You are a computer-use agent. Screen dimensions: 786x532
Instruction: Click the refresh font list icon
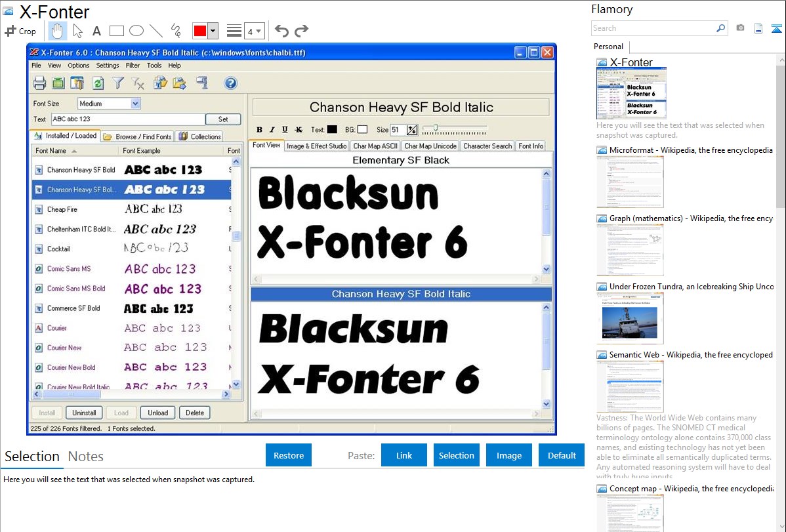coord(98,83)
